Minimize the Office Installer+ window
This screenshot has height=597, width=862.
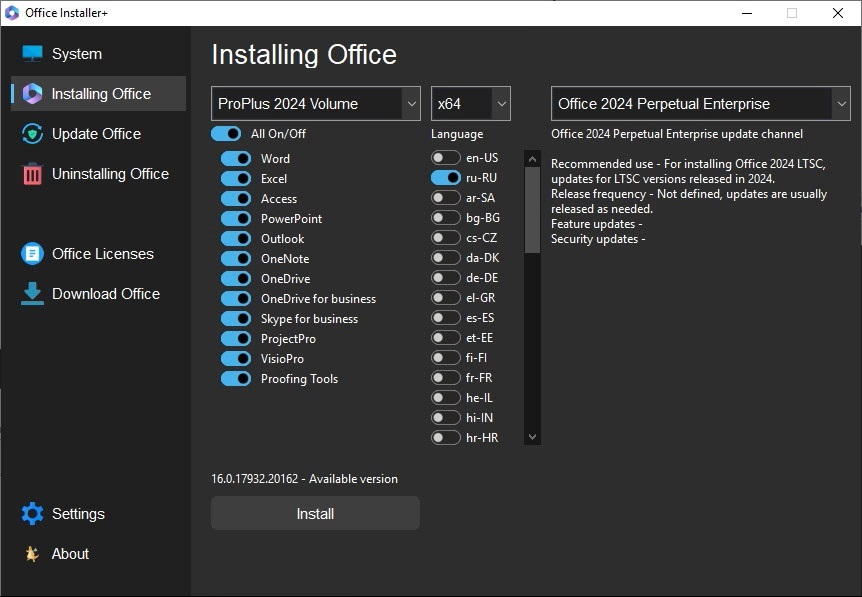(747, 13)
